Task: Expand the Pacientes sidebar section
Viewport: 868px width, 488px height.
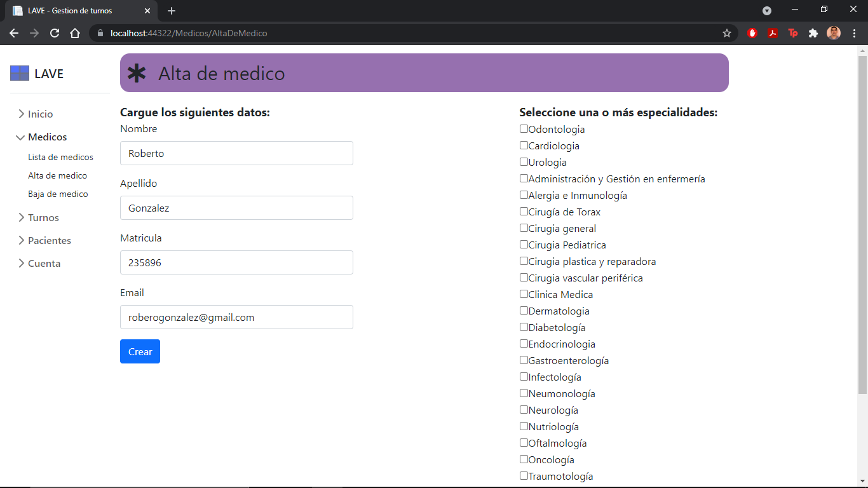Action: coord(49,241)
